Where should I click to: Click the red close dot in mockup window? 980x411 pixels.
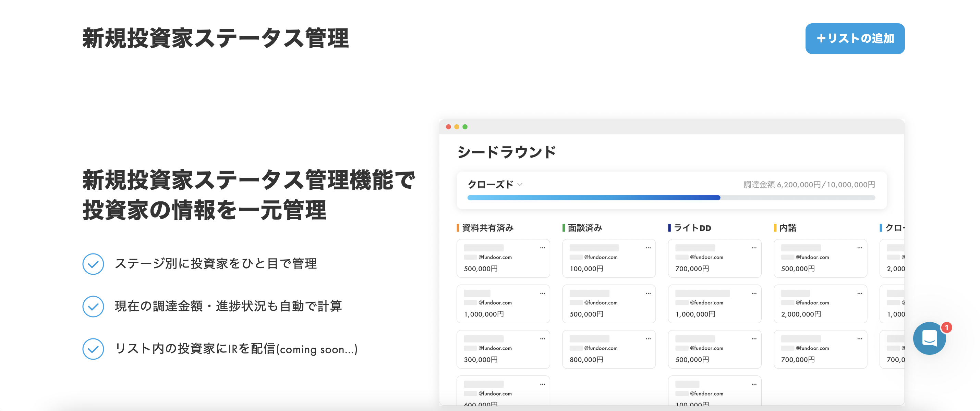(448, 127)
